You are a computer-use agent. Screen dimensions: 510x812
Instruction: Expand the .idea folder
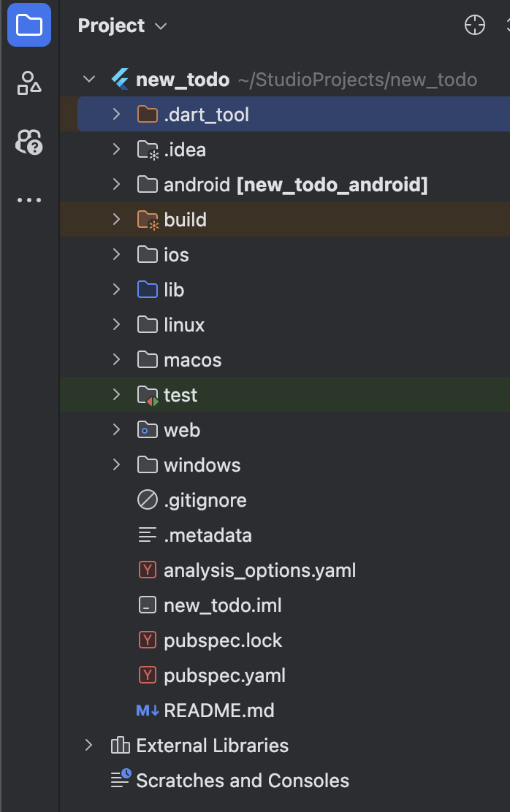pyautogui.click(x=117, y=149)
